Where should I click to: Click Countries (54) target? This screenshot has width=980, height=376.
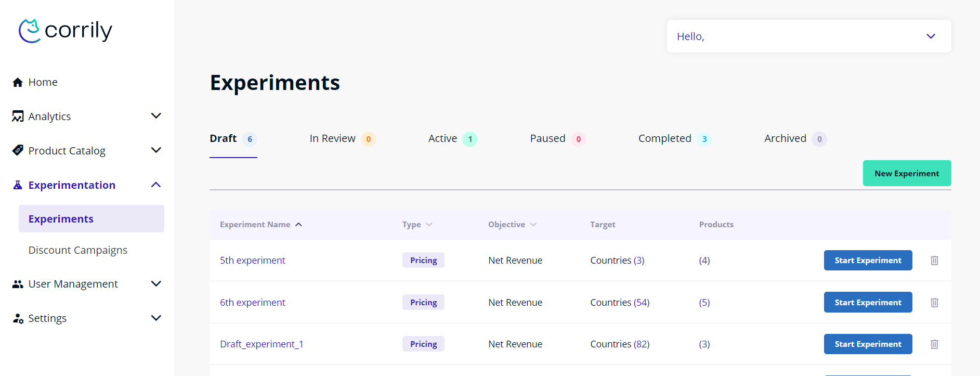point(620,303)
